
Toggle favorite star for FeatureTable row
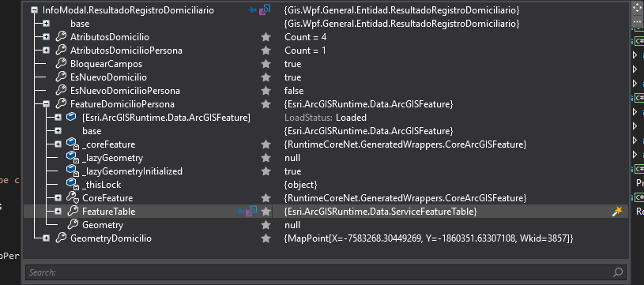click(x=266, y=212)
